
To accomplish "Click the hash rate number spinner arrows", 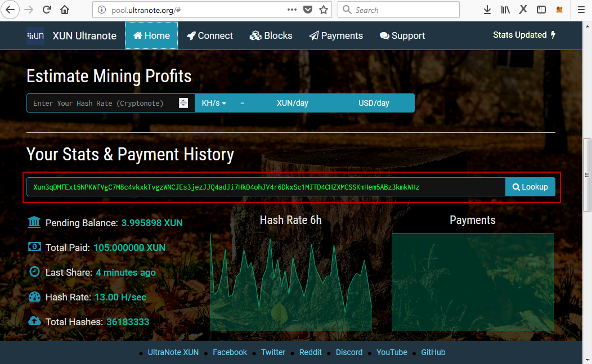I will click(183, 103).
